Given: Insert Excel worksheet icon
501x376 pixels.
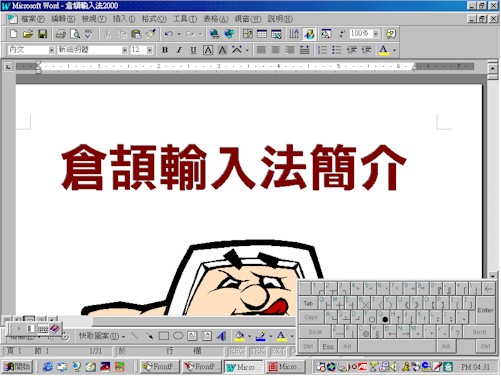Looking at the screenshot, I should click(276, 34).
